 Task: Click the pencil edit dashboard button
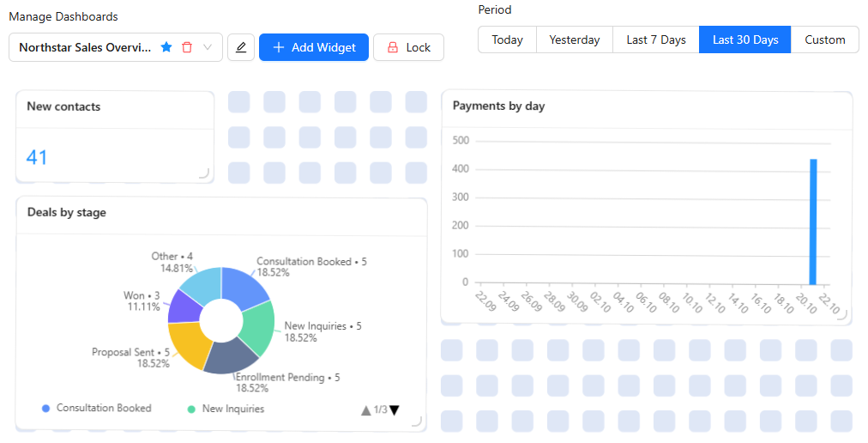pyautogui.click(x=241, y=47)
